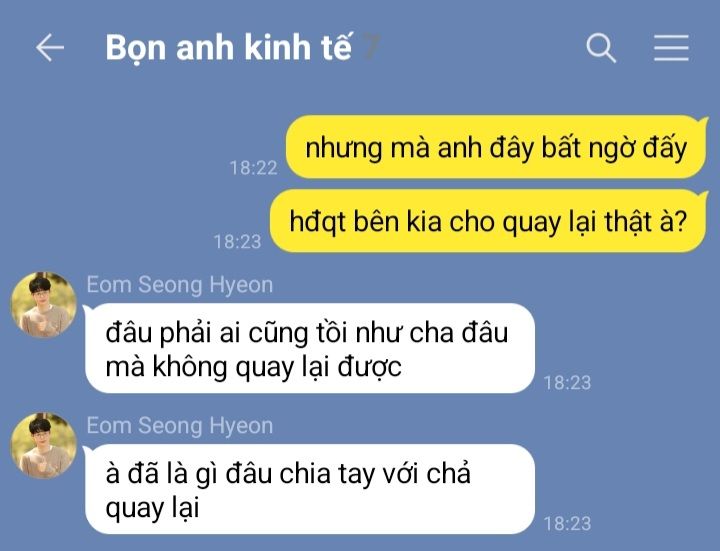The width and height of the screenshot is (720, 551).
Task: Click the words 'mà không quay lại được'
Action: [253, 368]
